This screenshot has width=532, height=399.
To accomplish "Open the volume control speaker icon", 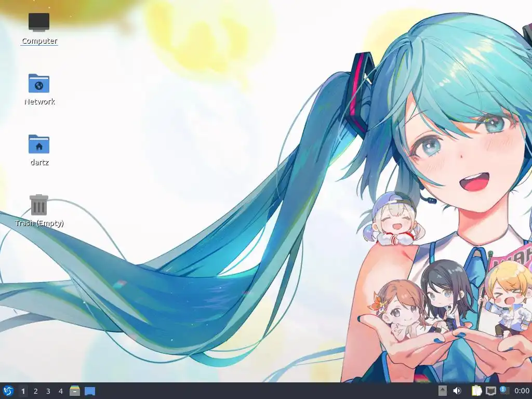I will tap(457, 391).
